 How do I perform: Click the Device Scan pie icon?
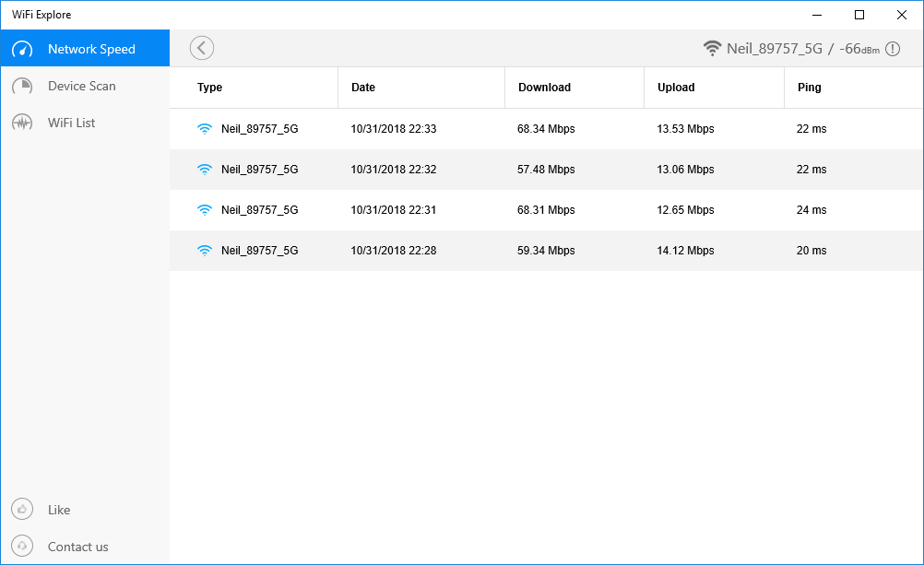[x=22, y=87]
